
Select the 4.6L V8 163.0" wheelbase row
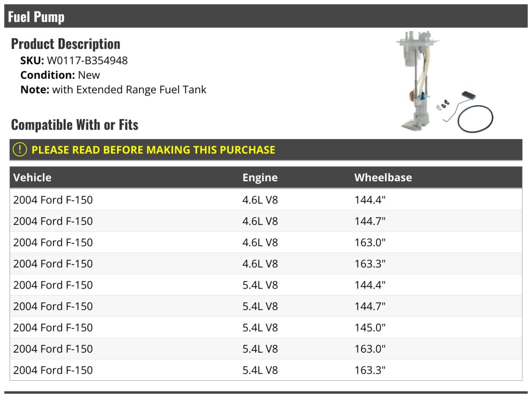point(266,242)
